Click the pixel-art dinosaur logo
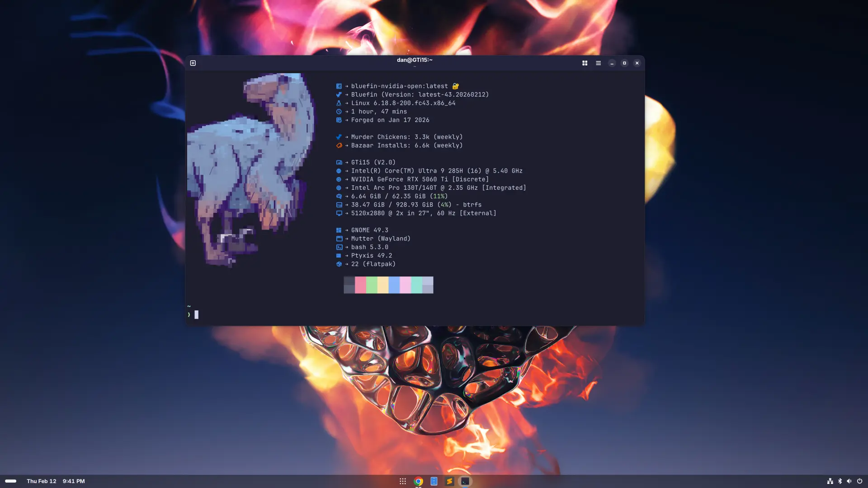 coord(251,170)
